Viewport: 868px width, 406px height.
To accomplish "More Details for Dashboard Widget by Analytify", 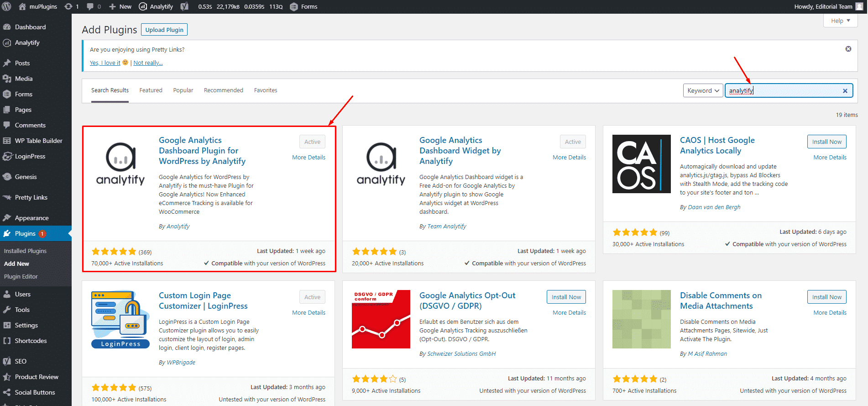I will 569,157.
